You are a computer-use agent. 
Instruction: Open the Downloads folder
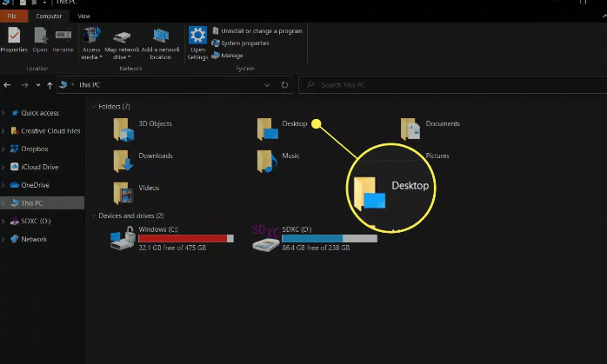click(x=126, y=161)
